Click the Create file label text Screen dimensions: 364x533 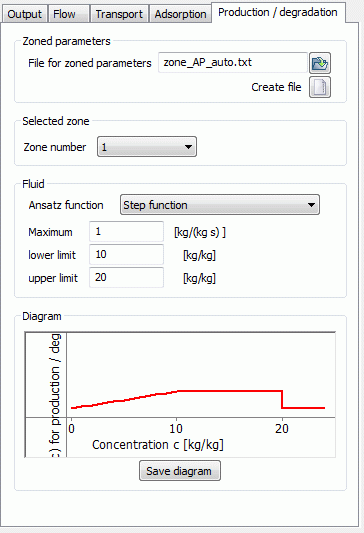click(276, 87)
